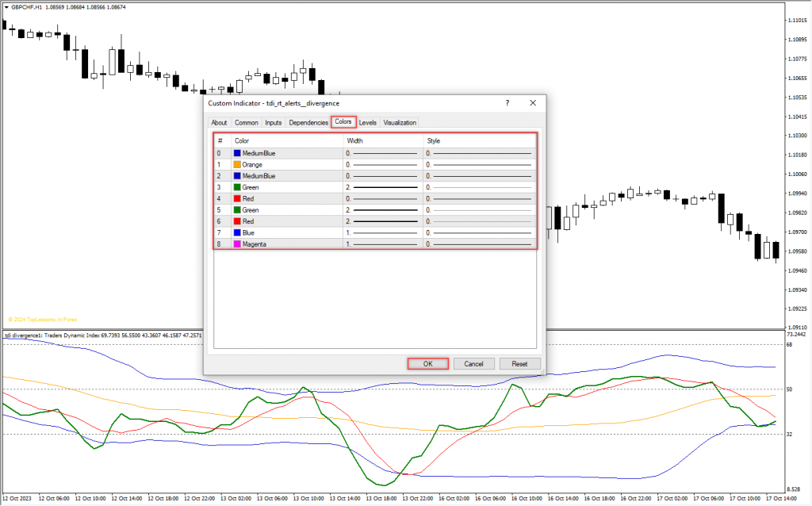The image size is (812, 506).
Task: Click the MediumBlue swatch in row 0
Action: pyautogui.click(x=237, y=153)
